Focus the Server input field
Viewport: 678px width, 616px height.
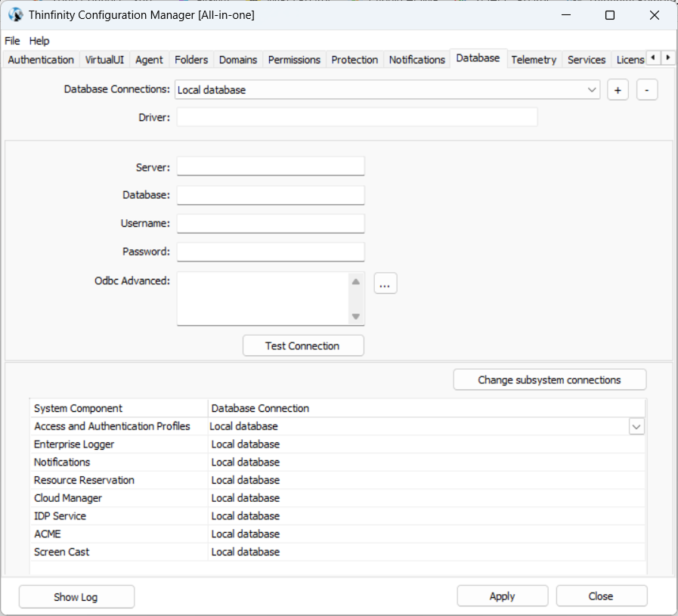pyautogui.click(x=271, y=166)
